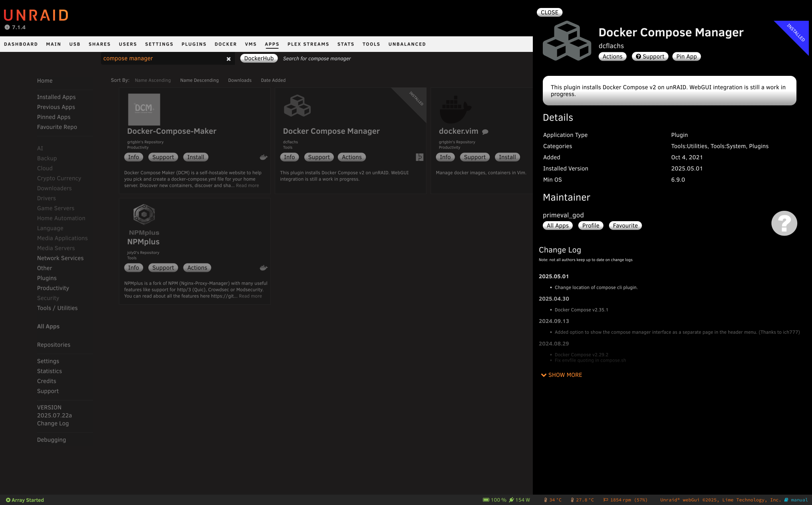Open Pinned Apps in the sidebar

[x=54, y=117]
